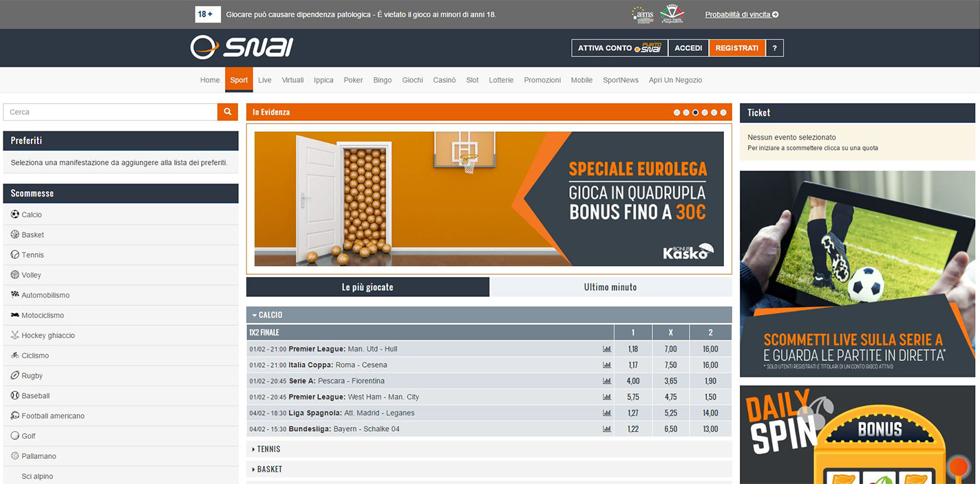980x484 pixels.
Task: Select the fourth banner carousel dot
Action: 705,112
